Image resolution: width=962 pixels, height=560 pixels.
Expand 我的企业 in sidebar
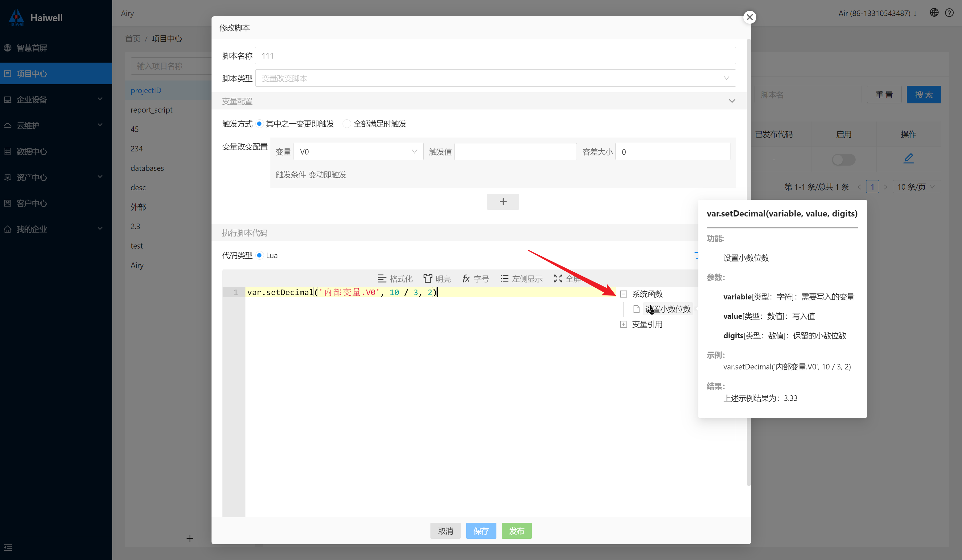(x=56, y=229)
